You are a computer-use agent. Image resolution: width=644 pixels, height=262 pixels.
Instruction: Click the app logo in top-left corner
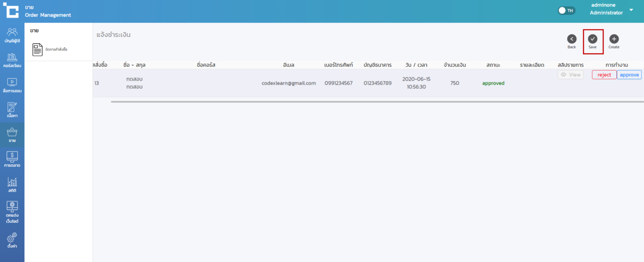[x=11, y=11]
